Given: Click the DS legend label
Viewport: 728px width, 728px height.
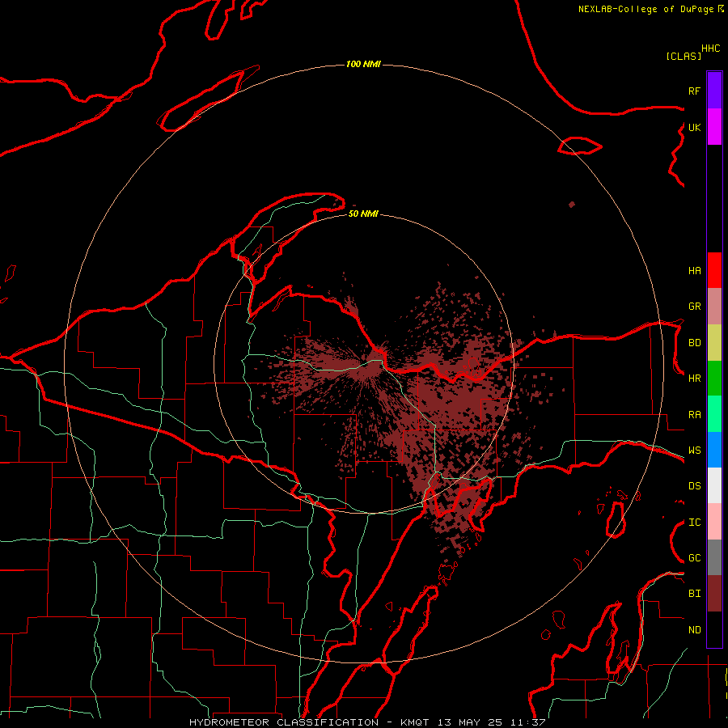Looking at the screenshot, I should (x=694, y=486).
